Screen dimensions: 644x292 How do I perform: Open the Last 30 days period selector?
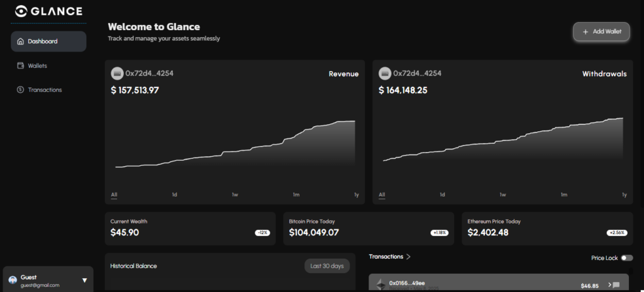coord(327,266)
